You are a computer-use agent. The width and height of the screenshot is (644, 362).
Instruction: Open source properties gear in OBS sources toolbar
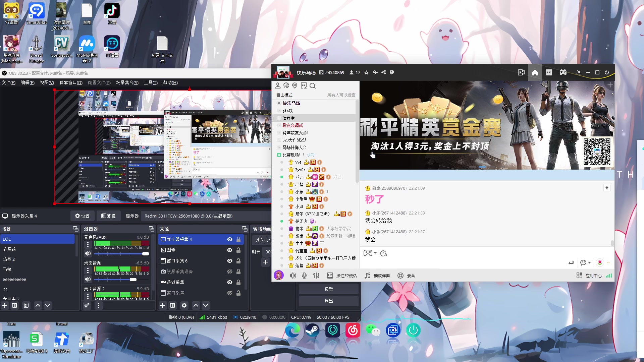tap(184, 305)
